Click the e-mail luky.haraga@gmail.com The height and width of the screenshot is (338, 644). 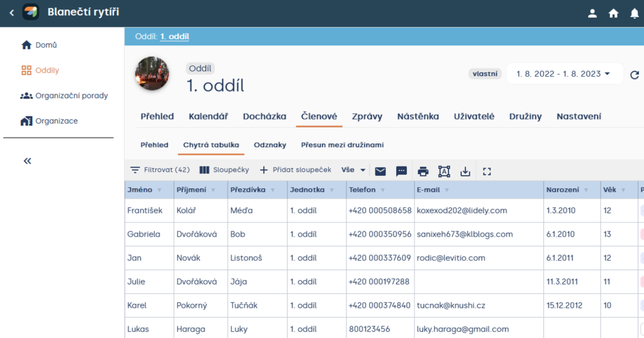click(462, 329)
